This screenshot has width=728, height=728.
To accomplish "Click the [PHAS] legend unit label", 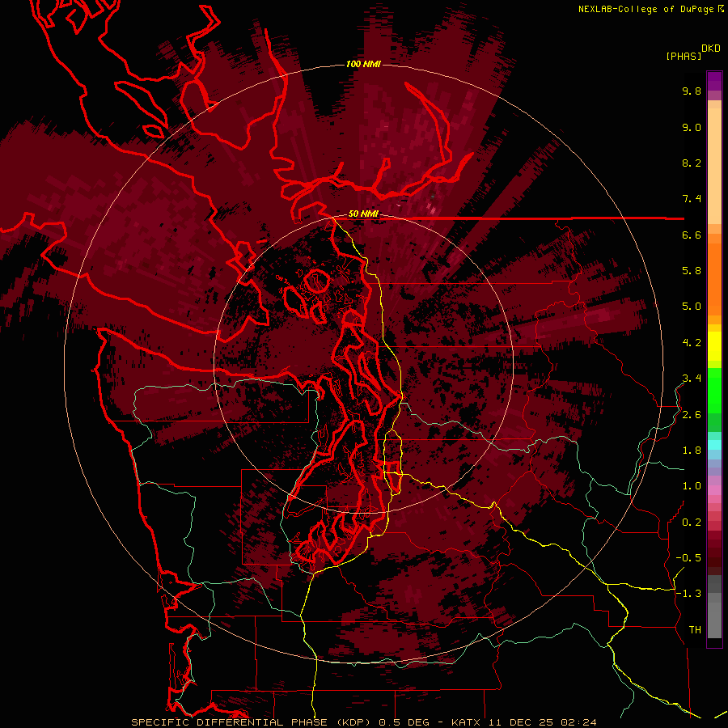I will pyautogui.click(x=684, y=56).
